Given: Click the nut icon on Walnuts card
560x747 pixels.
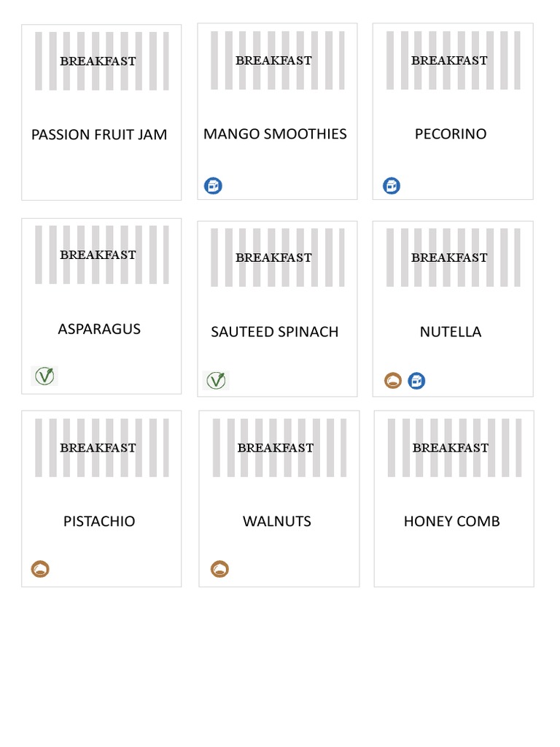Looking at the screenshot, I should click(219, 569).
